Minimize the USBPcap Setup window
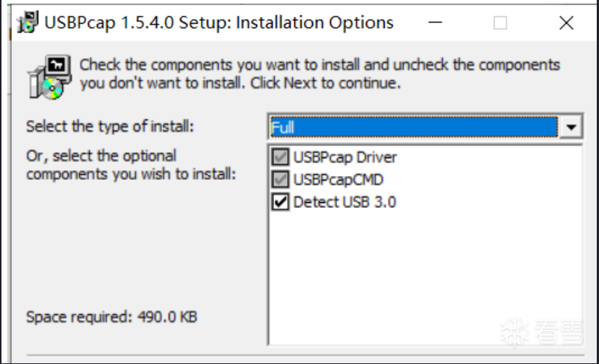The image size is (599, 364). pyautogui.click(x=435, y=23)
